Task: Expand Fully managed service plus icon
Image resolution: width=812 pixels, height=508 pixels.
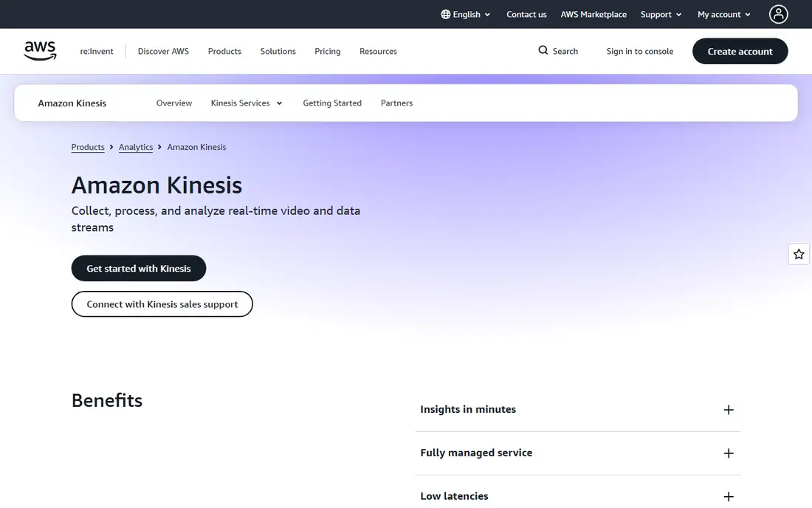Action: pos(728,453)
